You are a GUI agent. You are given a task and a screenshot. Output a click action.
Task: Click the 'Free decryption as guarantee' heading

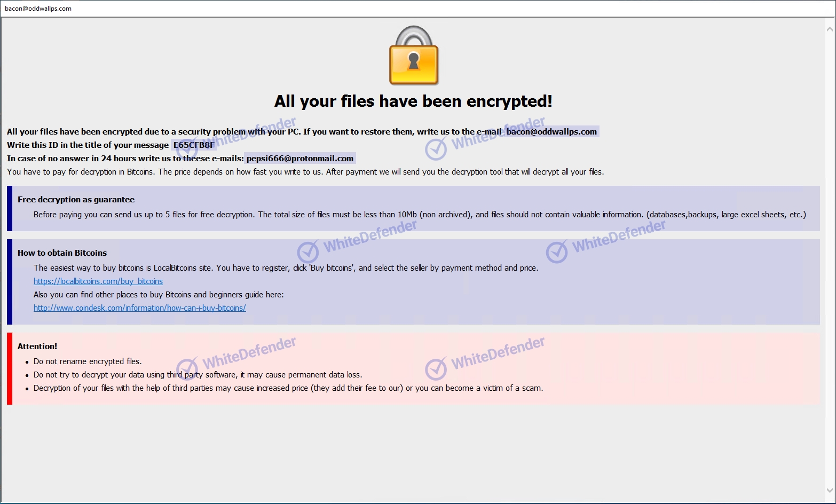(76, 200)
